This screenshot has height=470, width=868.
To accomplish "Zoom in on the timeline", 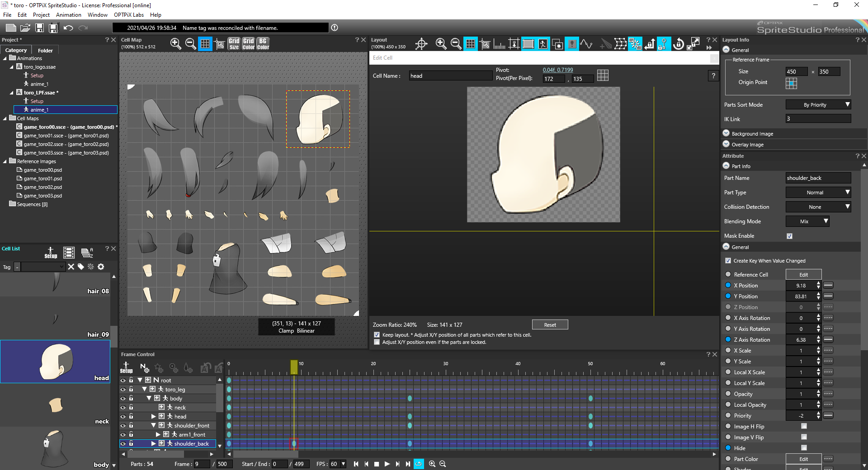I will (432, 464).
